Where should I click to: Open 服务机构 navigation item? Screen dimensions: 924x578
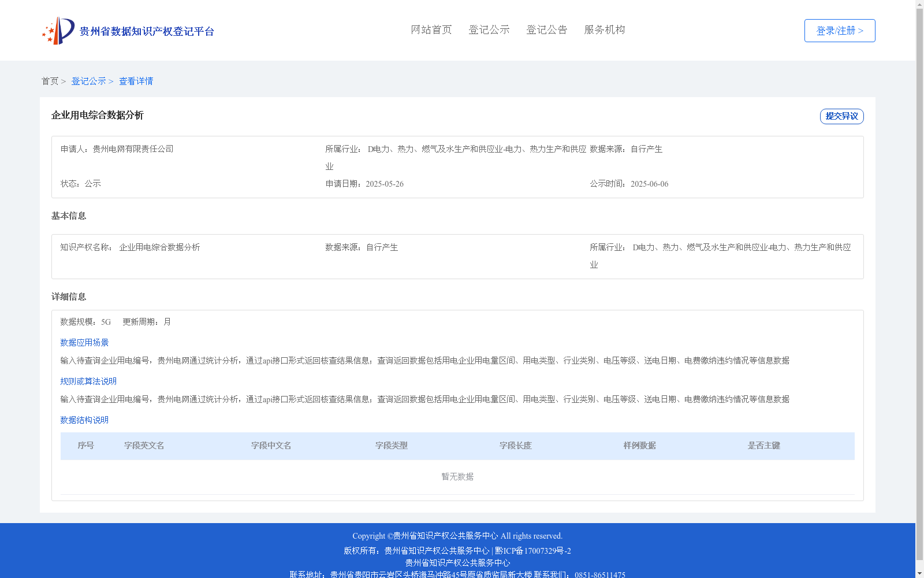605,29
